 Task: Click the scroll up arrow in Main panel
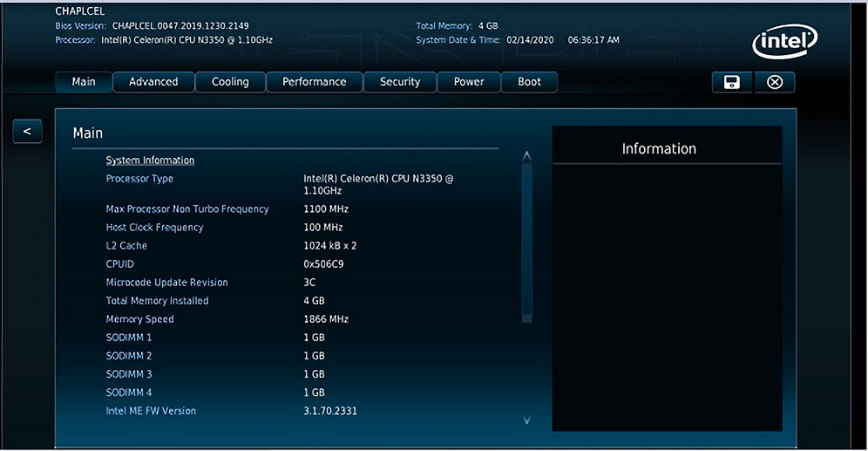(x=527, y=156)
